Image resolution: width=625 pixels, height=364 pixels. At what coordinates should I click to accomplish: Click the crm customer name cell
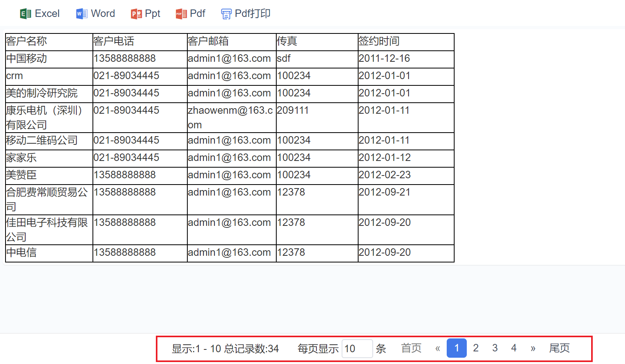tap(49, 77)
